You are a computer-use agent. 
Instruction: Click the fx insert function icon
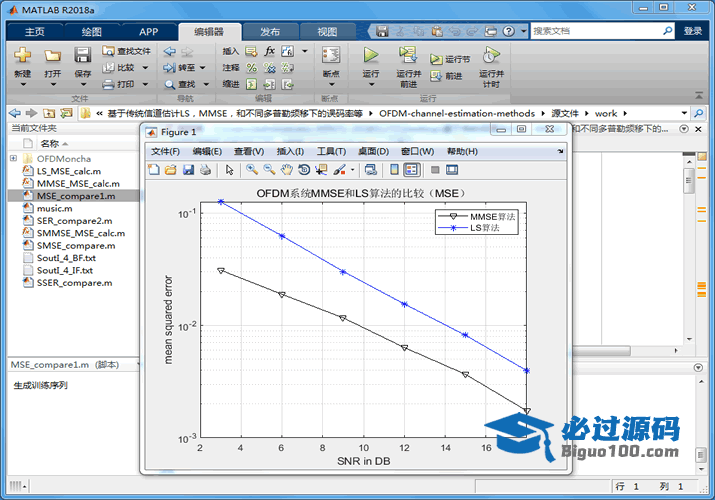(269, 51)
